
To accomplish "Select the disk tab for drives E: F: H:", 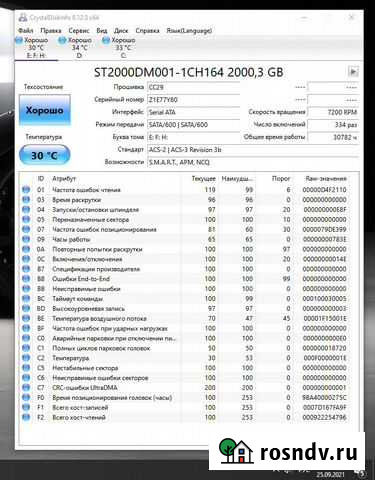I will (36, 48).
